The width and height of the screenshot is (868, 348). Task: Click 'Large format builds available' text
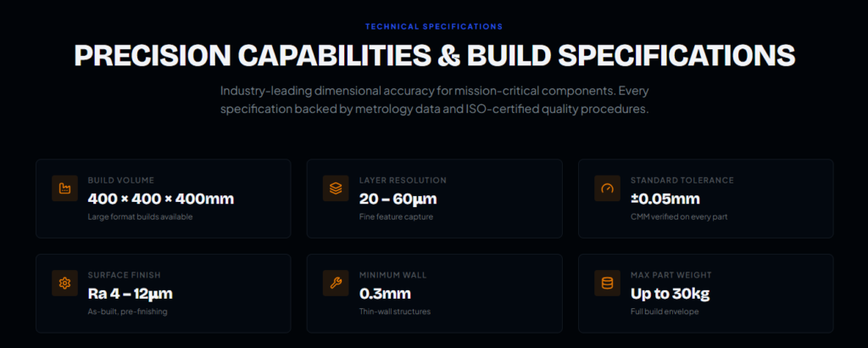tap(141, 216)
